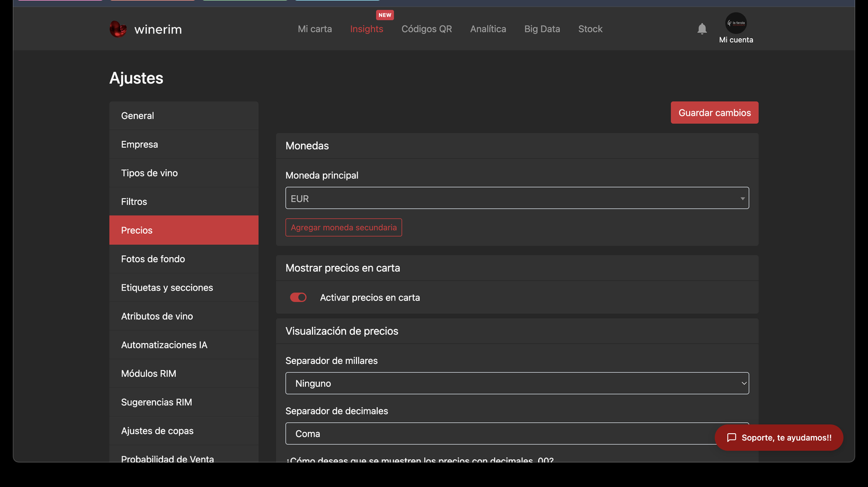This screenshot has width=868, height=487.
Task: Go to Stock in the top menu
Action: click(x=590, y=29)
